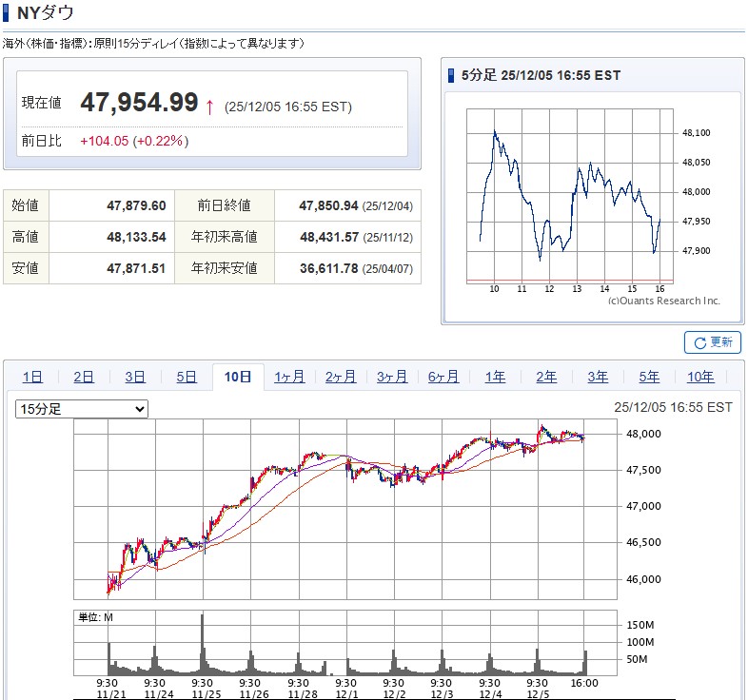Open the 2ヶ月 chart tab
Image resolution: width=748 pixels, height=700 pixels.
pos(341,377)
